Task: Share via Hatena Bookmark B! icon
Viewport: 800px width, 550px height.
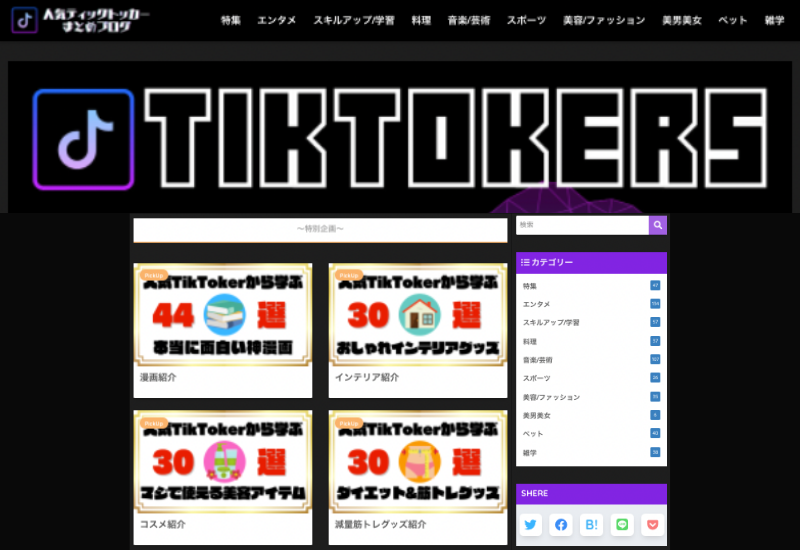Action: pos(591,524)
